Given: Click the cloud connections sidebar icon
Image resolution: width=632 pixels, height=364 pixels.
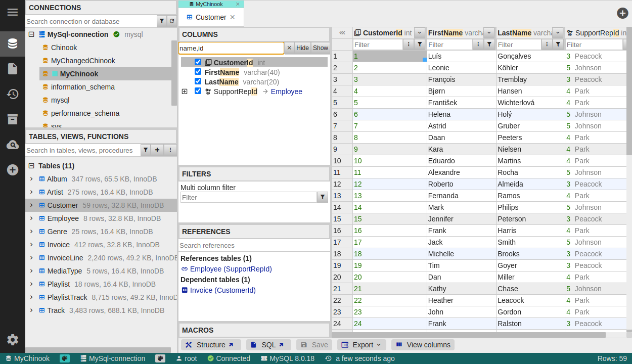Looking at the screenshot, I should [12, 145].
